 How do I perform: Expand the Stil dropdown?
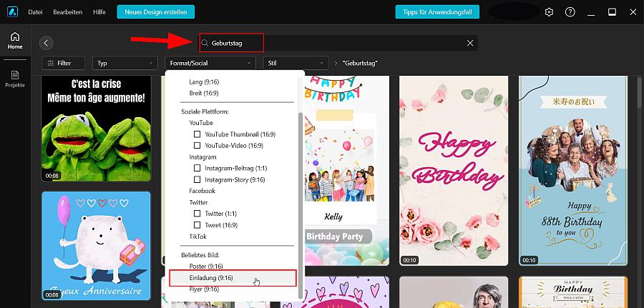tap(296, 63)
